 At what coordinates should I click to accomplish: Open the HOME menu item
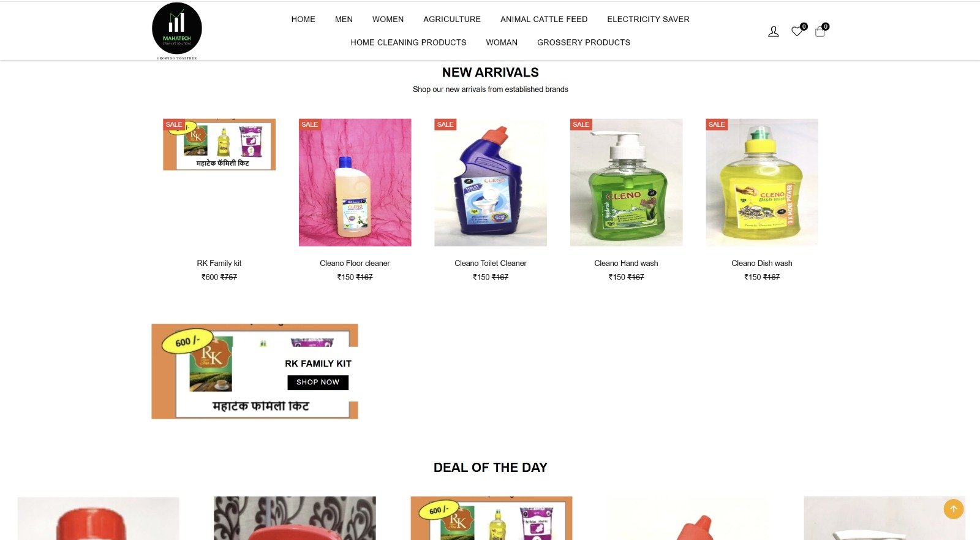coord(303,20)
